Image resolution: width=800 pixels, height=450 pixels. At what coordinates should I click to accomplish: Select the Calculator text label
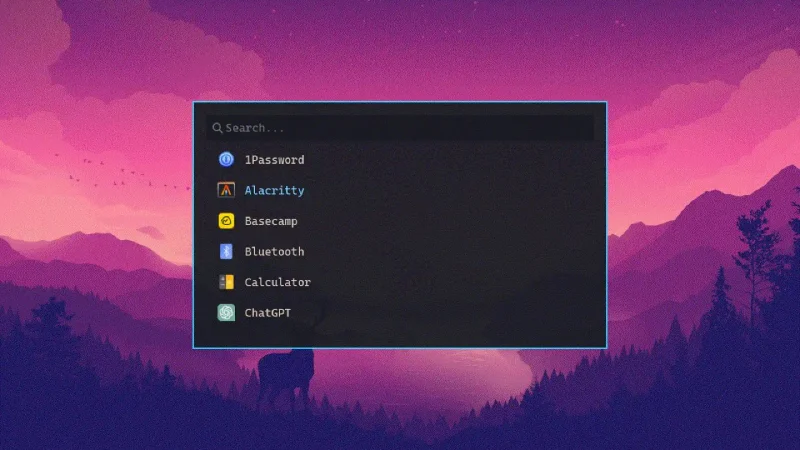[x=278, y=282]
